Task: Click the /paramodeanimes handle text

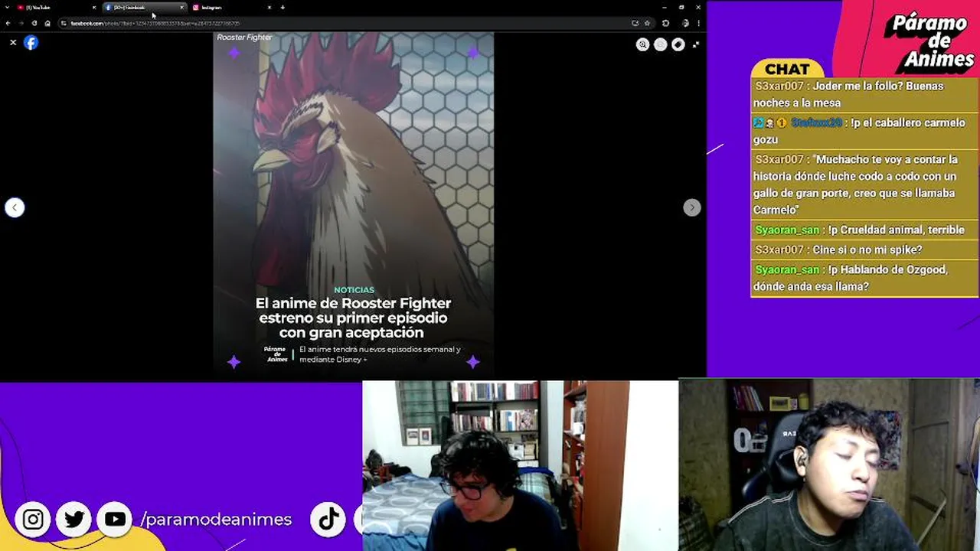Action: (x=216, y=520)
